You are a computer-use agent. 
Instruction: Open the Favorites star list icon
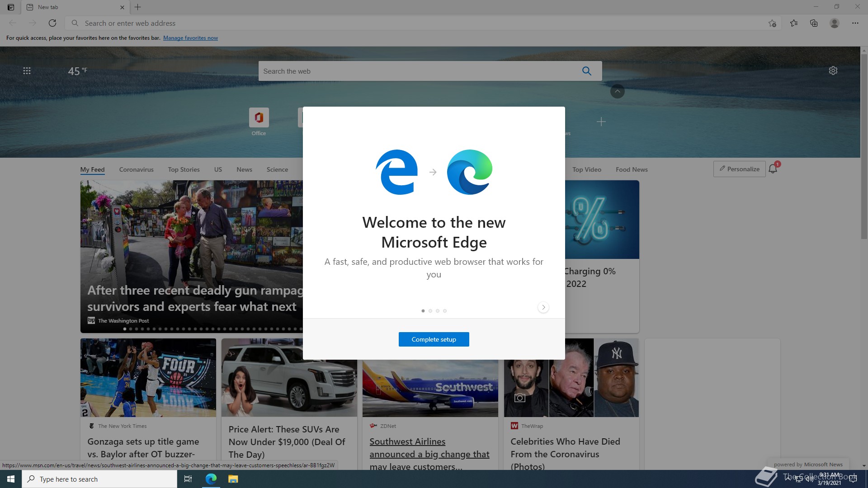pos(794,23)
